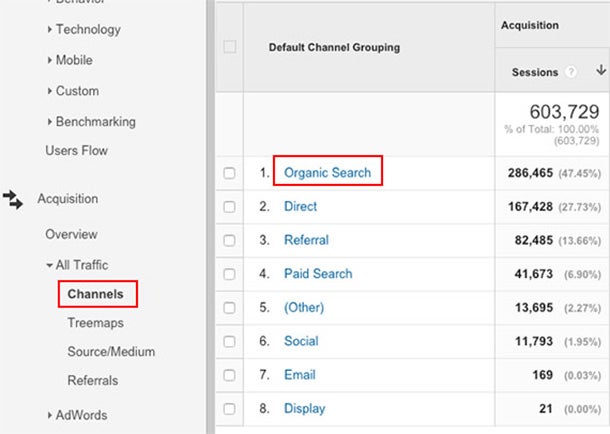
Task: Open the Referral channel link
Action: 307,240
